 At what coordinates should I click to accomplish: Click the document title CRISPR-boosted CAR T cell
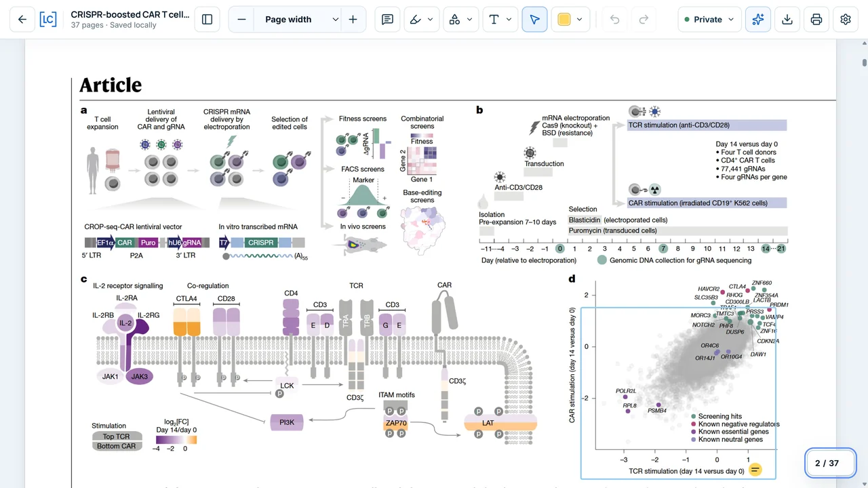[130, 14]
